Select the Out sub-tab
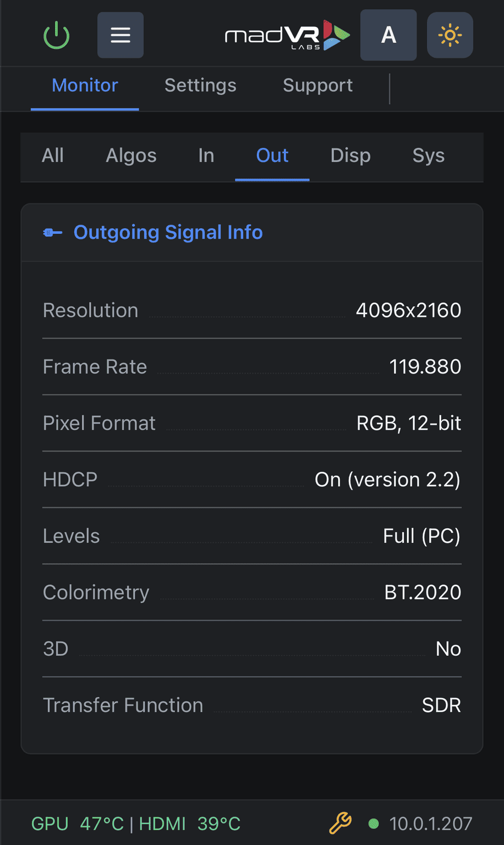The image size is (504, 845). (272, 156)
